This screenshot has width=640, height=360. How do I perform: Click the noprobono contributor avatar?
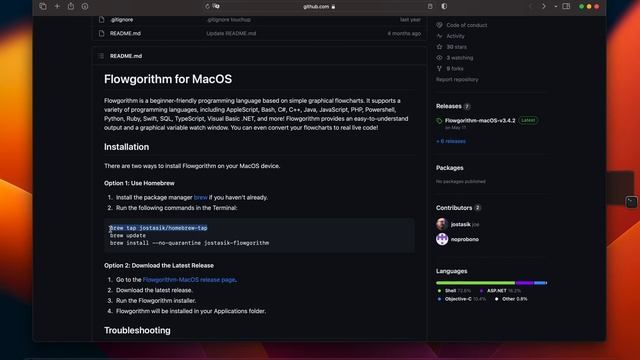tap(442, 239)
